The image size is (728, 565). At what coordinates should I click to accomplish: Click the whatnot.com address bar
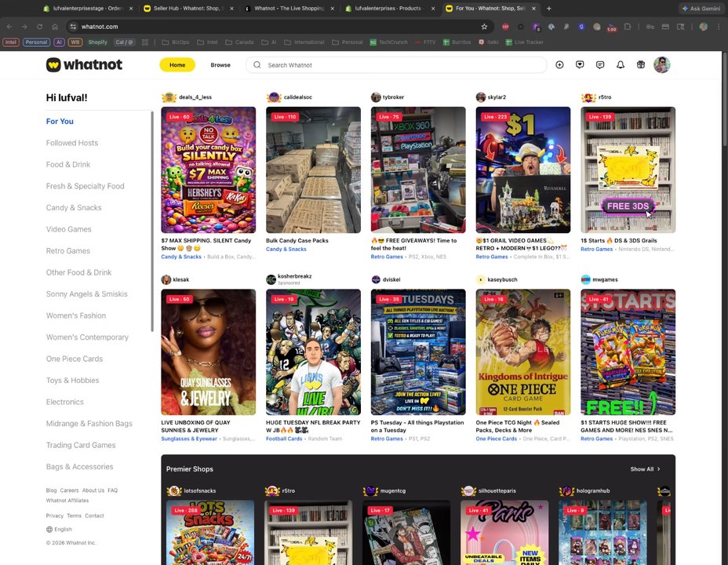tap(279, 27)
